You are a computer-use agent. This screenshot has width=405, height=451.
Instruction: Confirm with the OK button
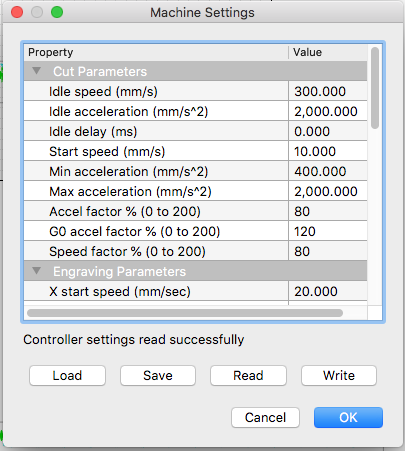348,417
